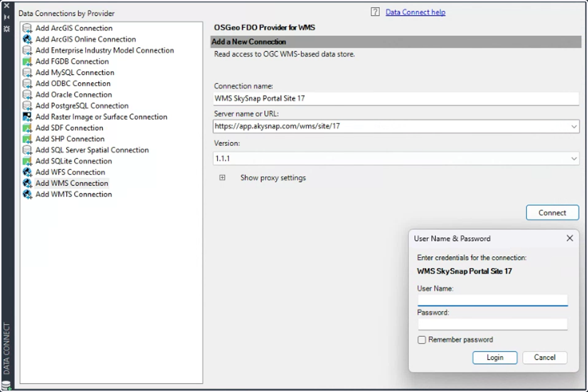Screen dimensions: 588x392
Task: Click the SDF Connection icon
Action: click(27, 128)
